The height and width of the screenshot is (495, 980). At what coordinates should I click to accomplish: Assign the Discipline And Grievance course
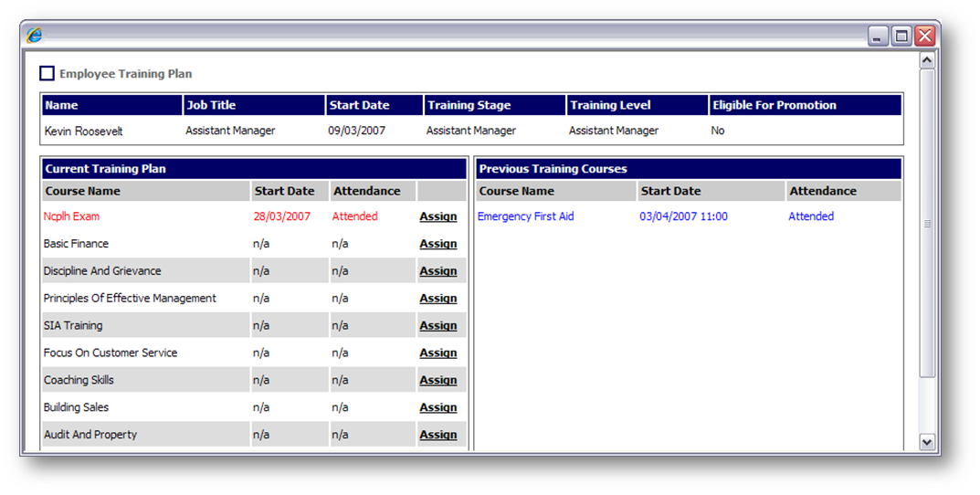tap(437, 271)
